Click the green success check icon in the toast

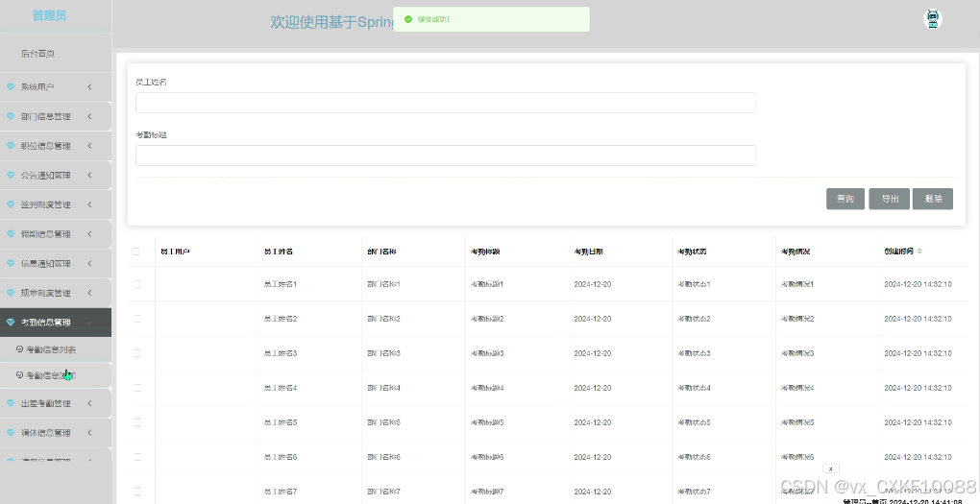tap(408, 19)
